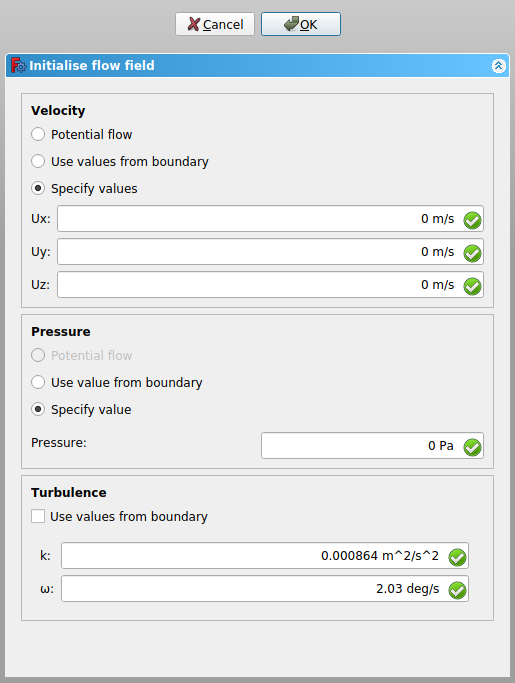Click the green checkmark icon in Uy field
Viewport: 515px width, 683px height.
coord(472,254)
